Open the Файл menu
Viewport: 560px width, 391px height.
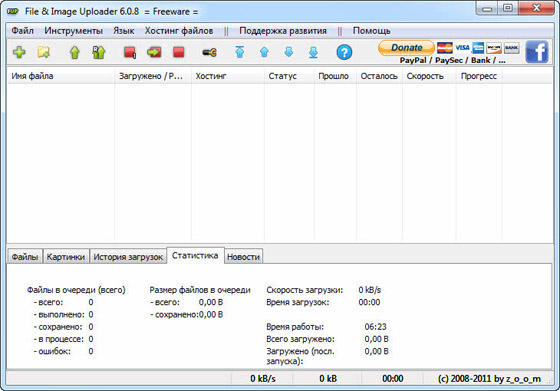[22, 31]
